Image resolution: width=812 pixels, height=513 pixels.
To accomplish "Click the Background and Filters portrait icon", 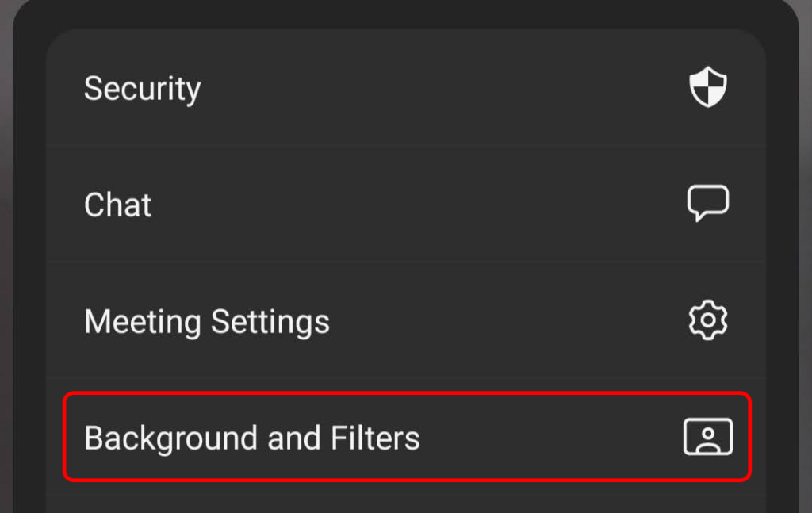I will pyautogui.click(x=707, y=438).
